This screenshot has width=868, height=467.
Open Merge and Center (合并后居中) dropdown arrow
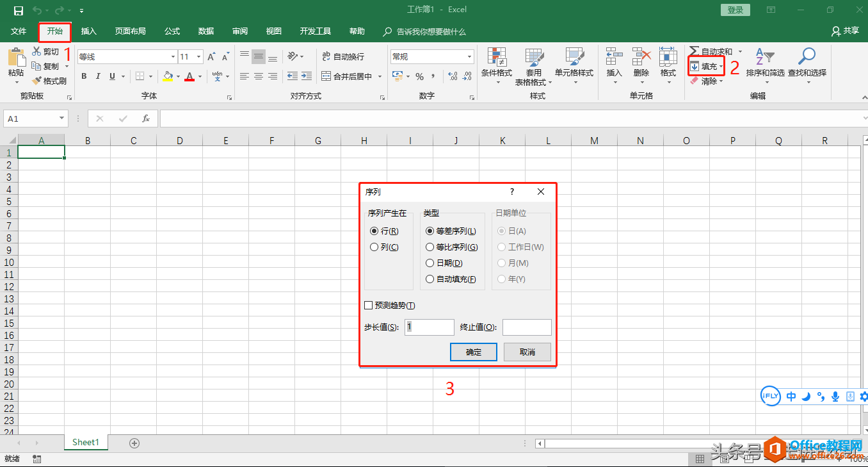(380, 76)
